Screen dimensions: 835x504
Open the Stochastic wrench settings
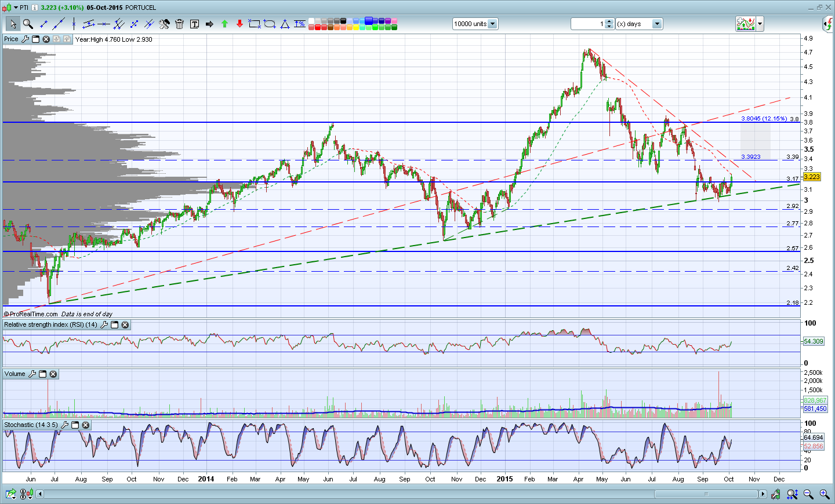[64, 425]
